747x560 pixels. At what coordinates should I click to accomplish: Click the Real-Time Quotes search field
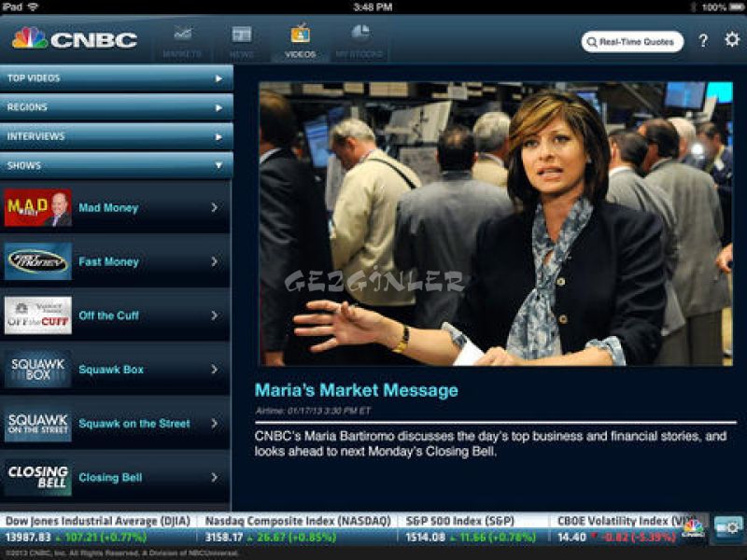pos(632,42)
